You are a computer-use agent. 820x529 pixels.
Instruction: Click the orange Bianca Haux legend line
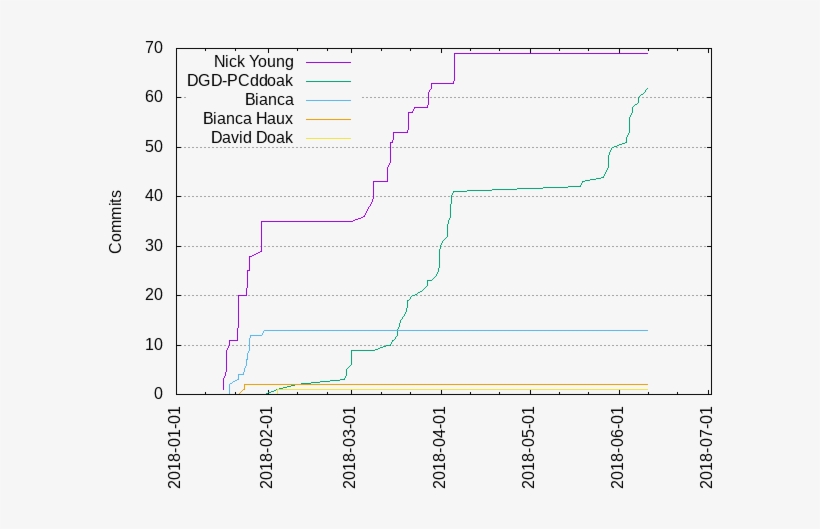[329, 118]
